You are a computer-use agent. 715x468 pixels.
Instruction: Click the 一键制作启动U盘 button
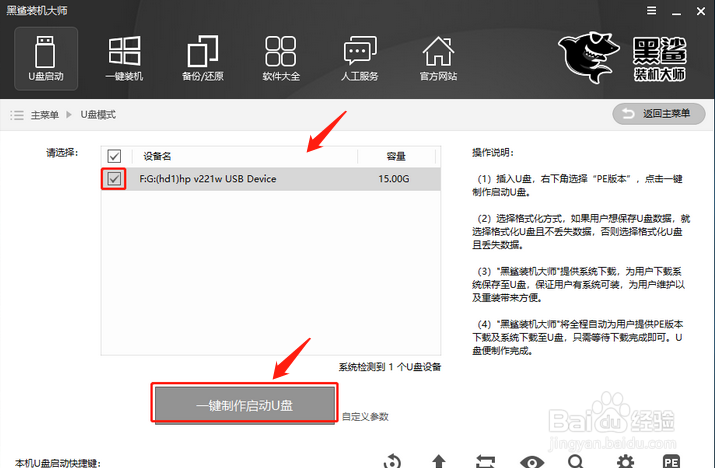pos(245,404)
